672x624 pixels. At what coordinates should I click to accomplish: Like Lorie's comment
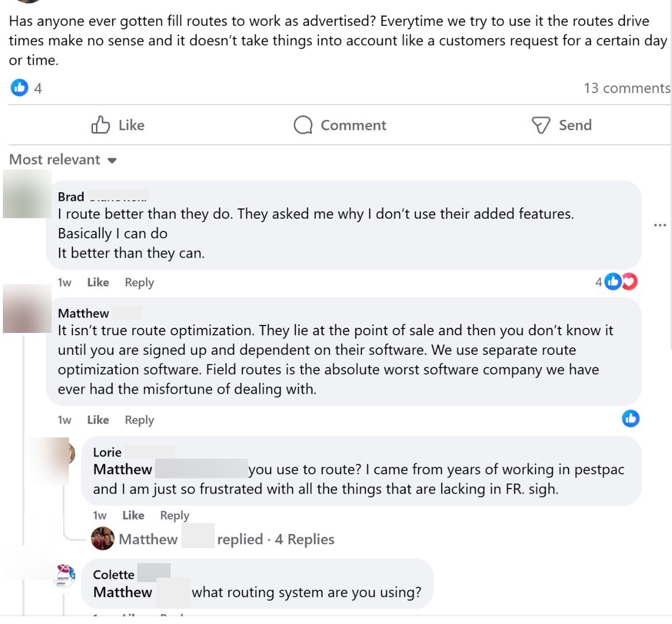(x=133, y=515)
